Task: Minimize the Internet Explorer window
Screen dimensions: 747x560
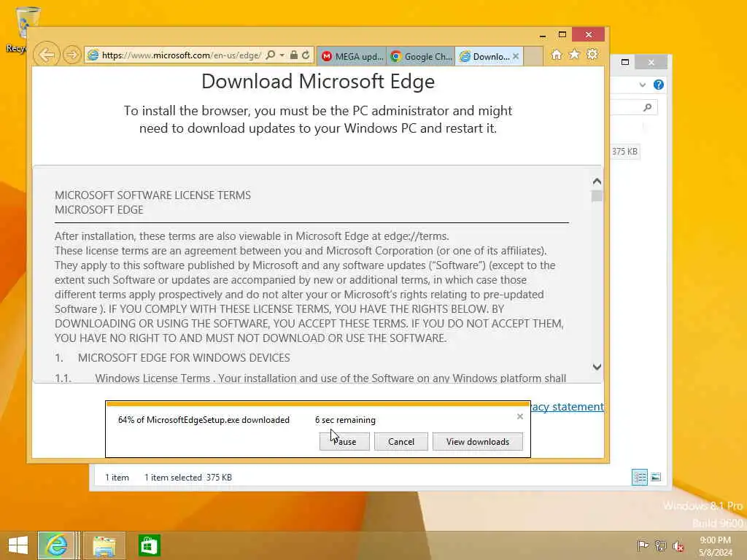Action: coord(543,35)
